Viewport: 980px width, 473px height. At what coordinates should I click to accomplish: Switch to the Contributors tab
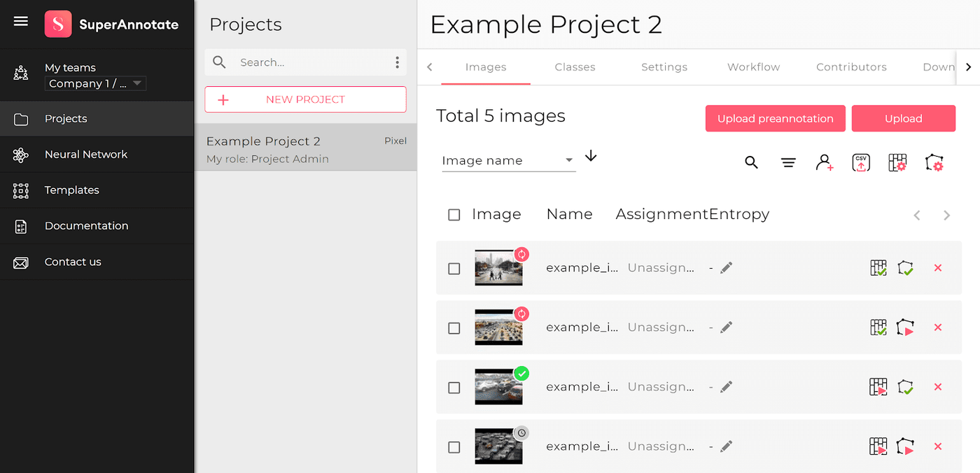click(851, 67)
